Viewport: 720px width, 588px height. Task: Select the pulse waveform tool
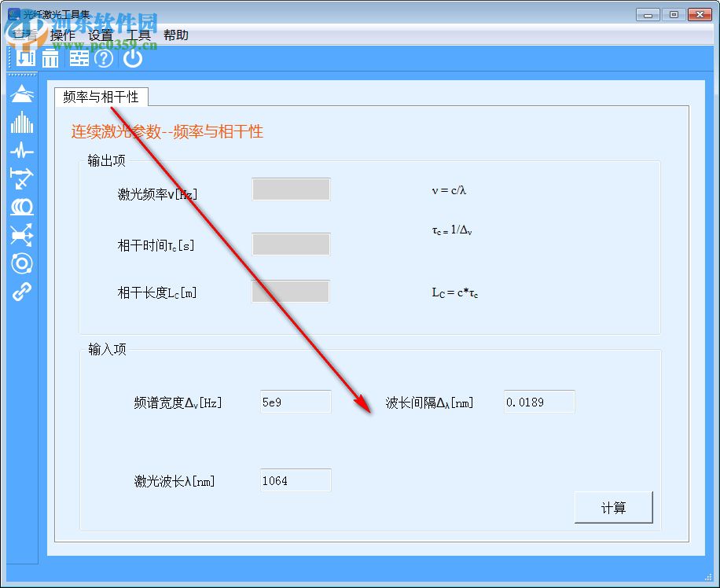[21, 151]
